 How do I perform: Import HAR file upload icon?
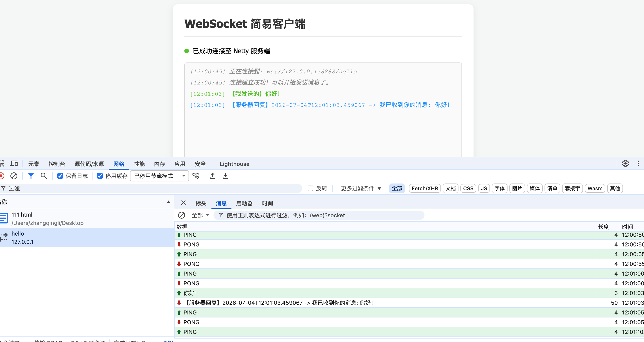point(213,176)
